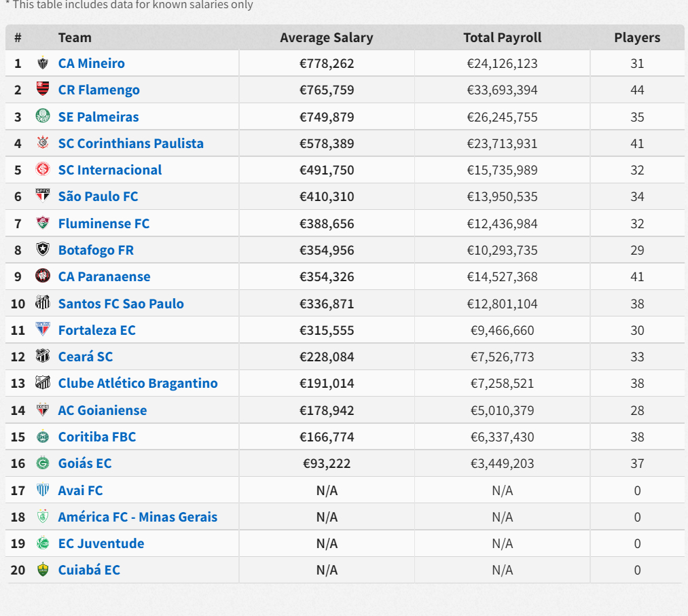688x616 pixels.
Task: Click the São Paulo FC crest icon
Action: pyautogui.click(x=43, y=196)
